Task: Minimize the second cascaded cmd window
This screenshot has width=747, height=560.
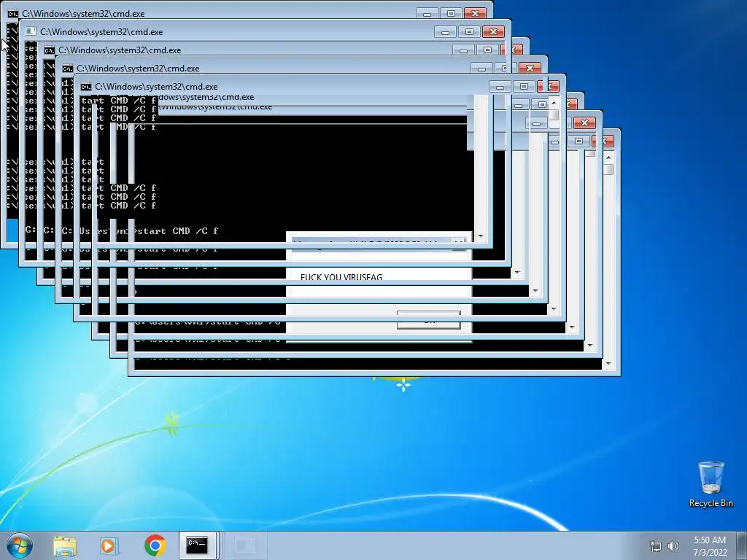Action: [445, 32]
